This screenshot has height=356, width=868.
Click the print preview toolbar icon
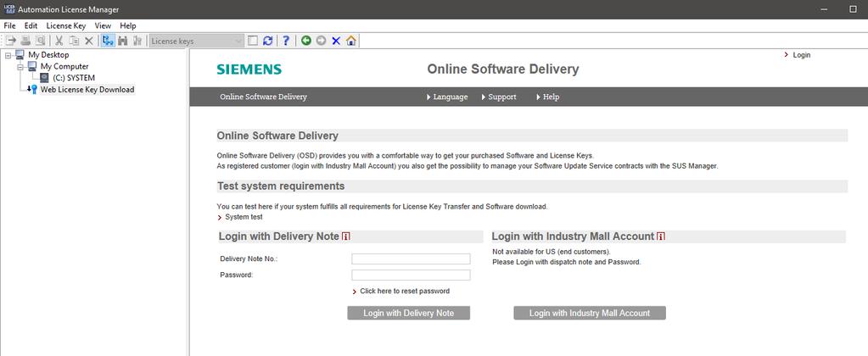(40, 41)
